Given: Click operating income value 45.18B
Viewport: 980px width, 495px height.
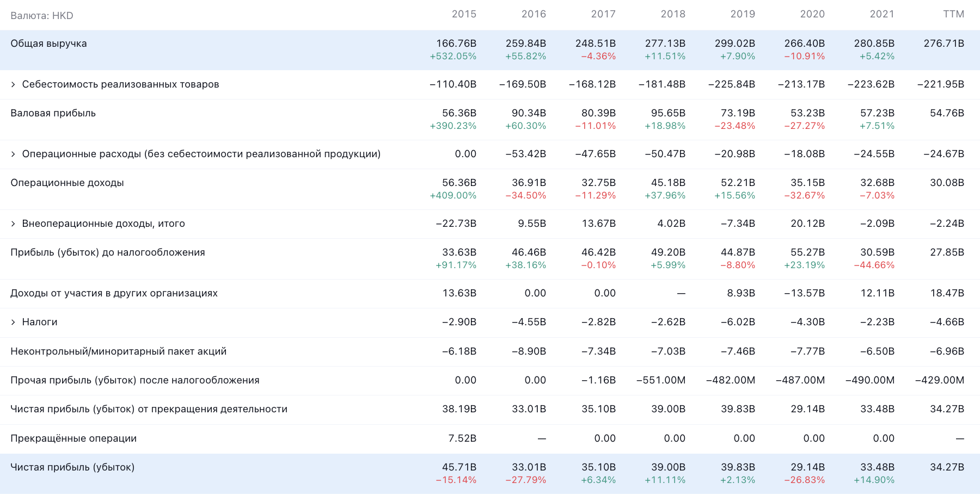Looking at the screenshot, I should pyautogui.click(x=669, y=183).
